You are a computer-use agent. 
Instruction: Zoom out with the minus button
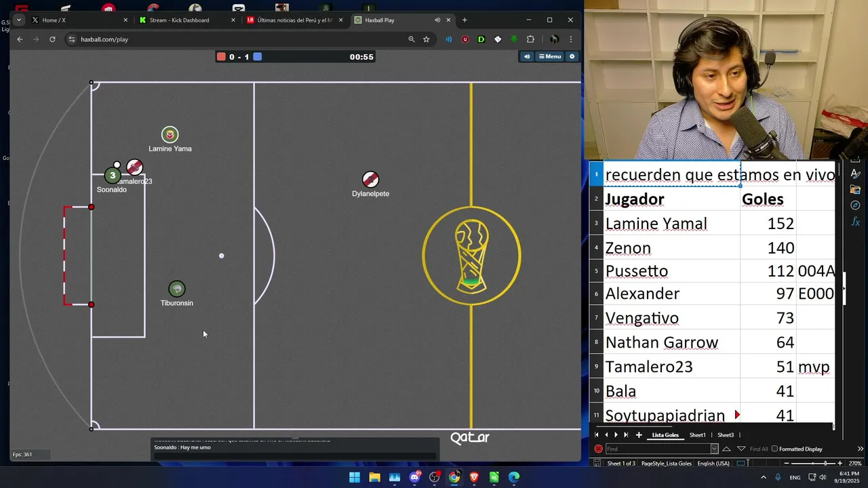click(788, 463)
